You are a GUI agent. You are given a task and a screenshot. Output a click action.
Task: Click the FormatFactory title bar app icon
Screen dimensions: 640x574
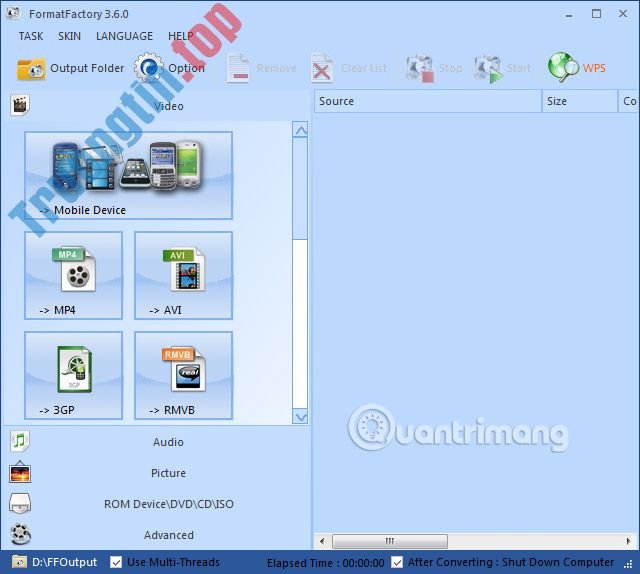(13, 13)
